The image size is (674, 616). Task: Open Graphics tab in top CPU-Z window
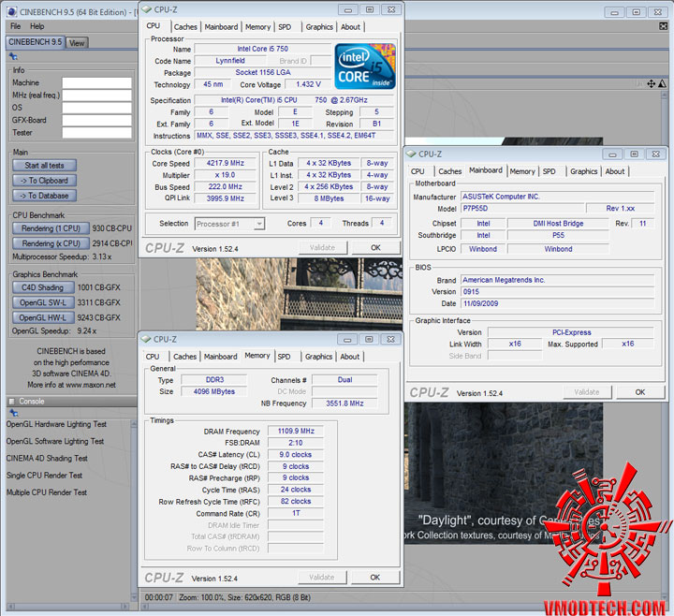(319, 27)
